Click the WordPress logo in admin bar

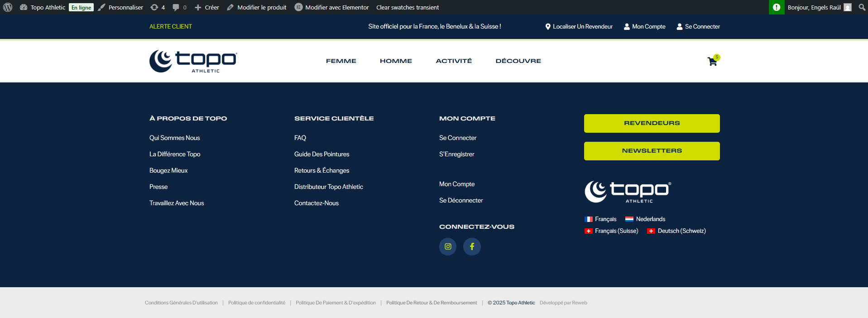pos(8,7)
